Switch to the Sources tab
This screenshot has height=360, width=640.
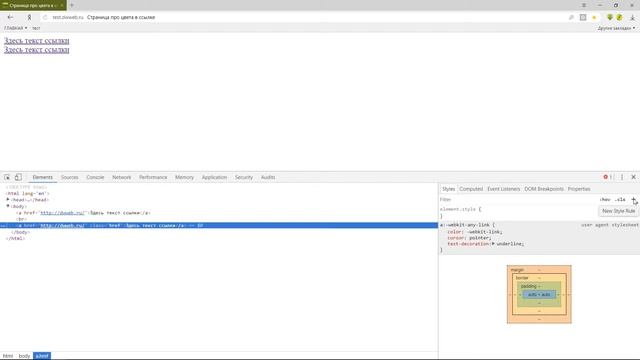69,177
